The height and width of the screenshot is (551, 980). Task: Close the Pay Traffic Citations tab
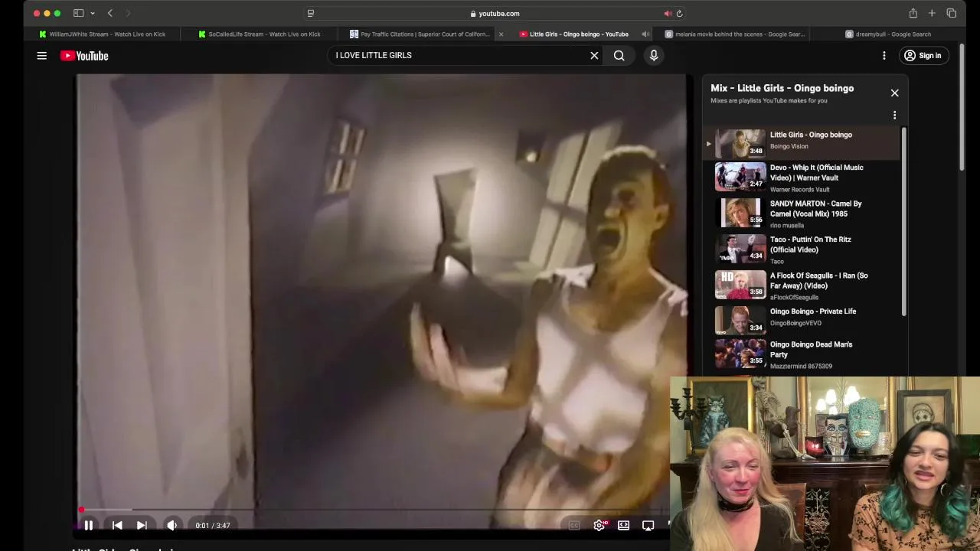coord(501,34)
